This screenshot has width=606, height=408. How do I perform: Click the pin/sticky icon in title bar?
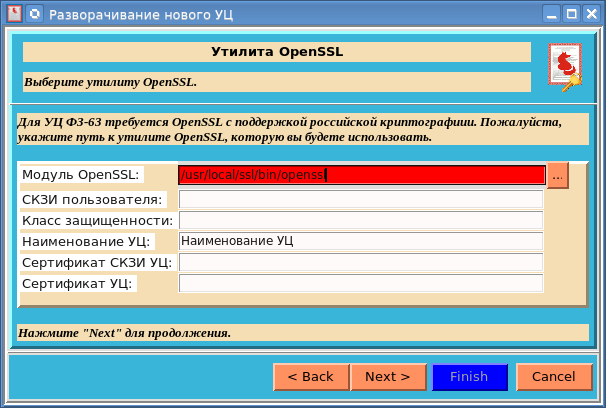[35, 14]
